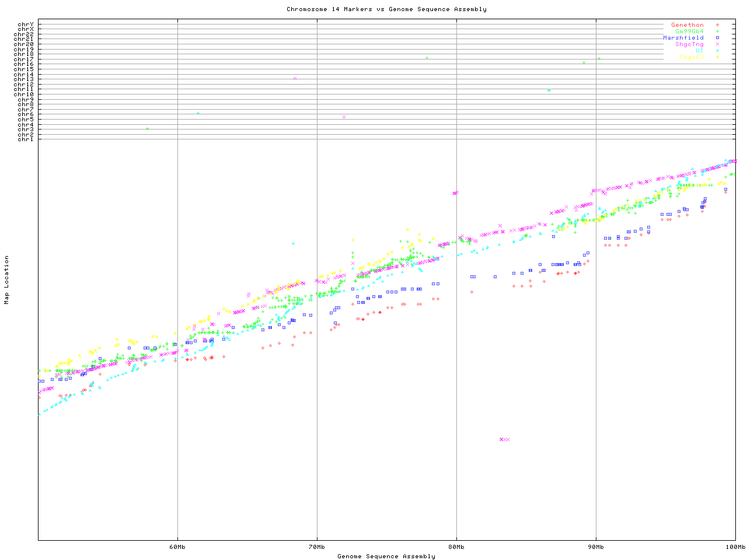747x560 pixels.
Task: Click the Map Location y-axis title
Action: click(x=7, y=280)
